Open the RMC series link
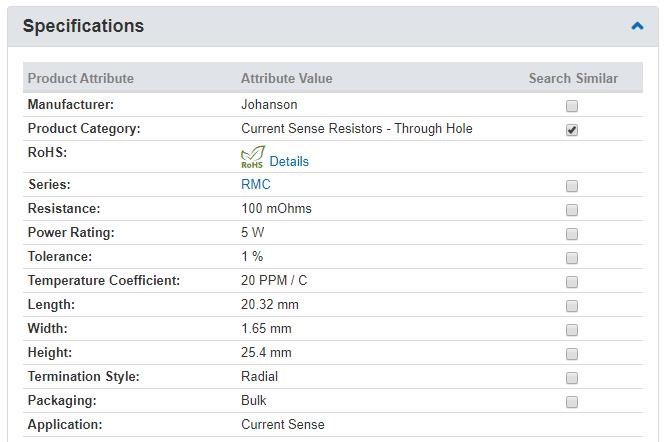Image resolution: width=665 pixels, height=442 pixels. point(256,185)
